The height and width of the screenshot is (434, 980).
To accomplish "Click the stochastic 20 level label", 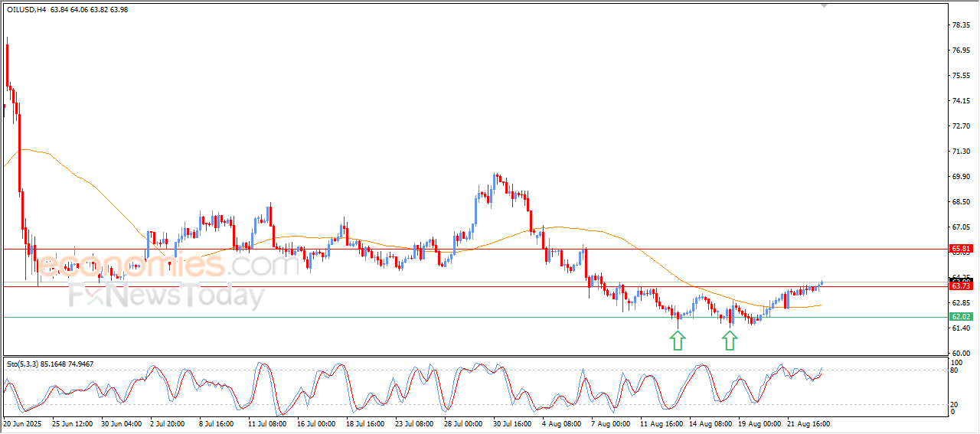I will click(x=955, y=404).
